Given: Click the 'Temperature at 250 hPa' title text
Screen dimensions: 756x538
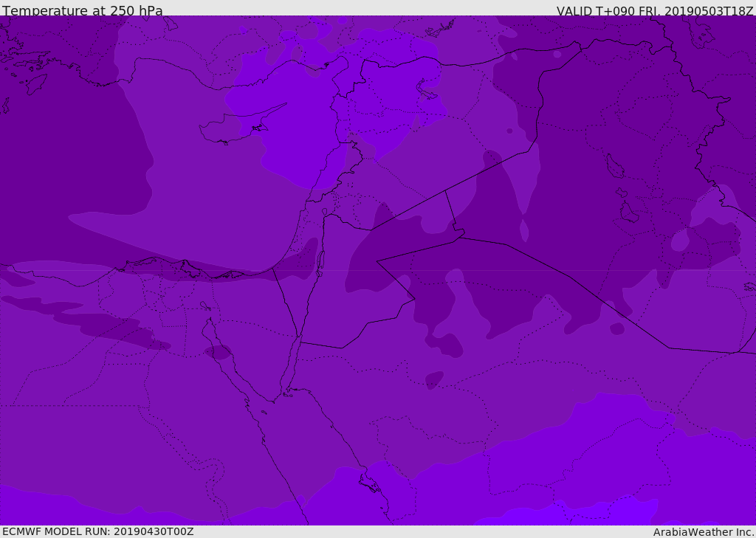Looking at the screenshot, I should pyautogui.click(x=83, y=10).
